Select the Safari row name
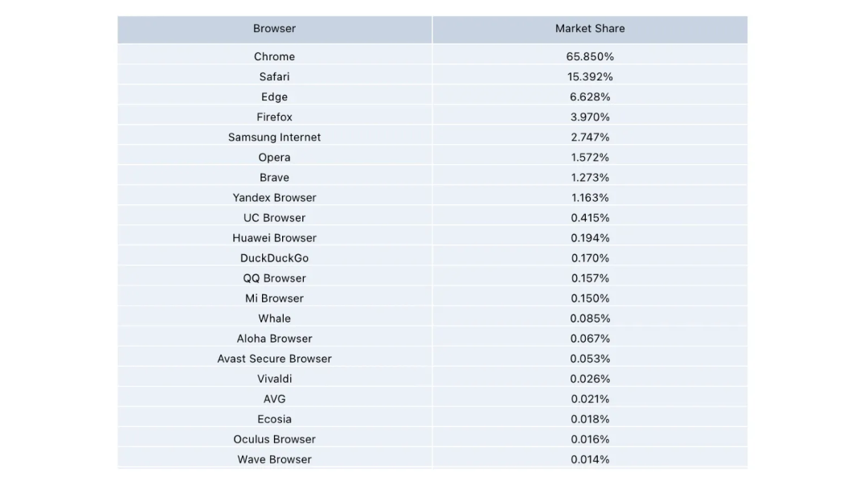Image resolution: width=868 pixels, height=489 pixels. tap(274, 76)
